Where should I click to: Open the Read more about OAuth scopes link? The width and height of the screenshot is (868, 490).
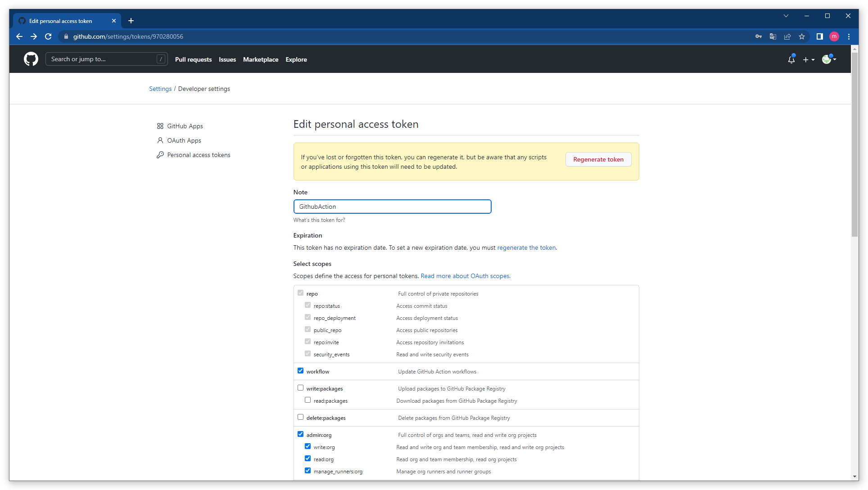(x=465, y=276)
